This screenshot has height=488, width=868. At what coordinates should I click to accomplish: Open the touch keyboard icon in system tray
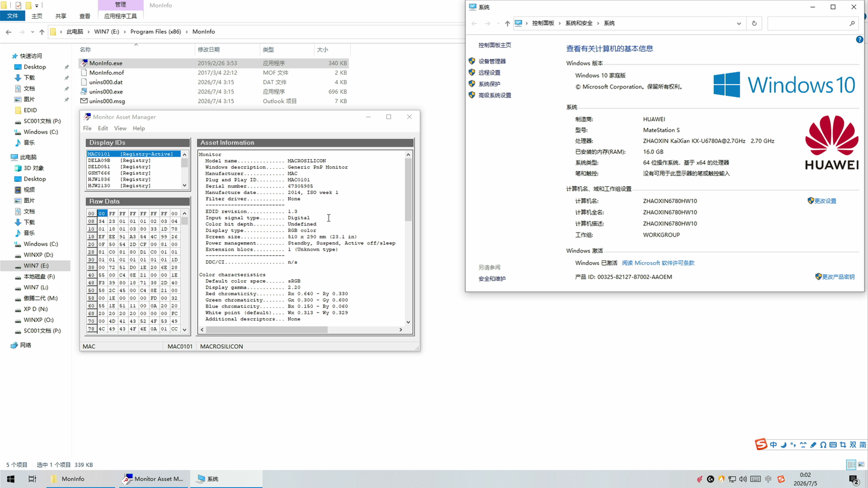click(755, 479)
